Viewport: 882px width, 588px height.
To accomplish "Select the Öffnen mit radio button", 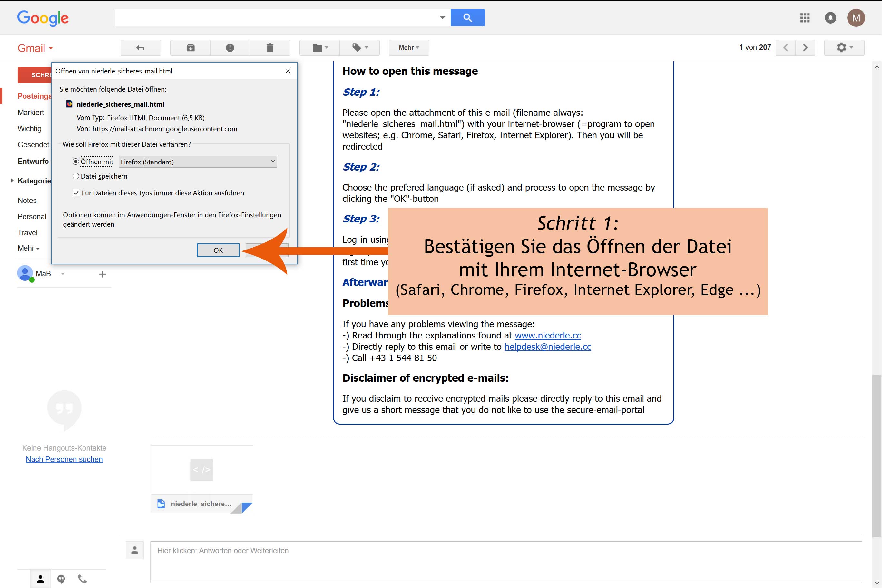I will point(76,161).
